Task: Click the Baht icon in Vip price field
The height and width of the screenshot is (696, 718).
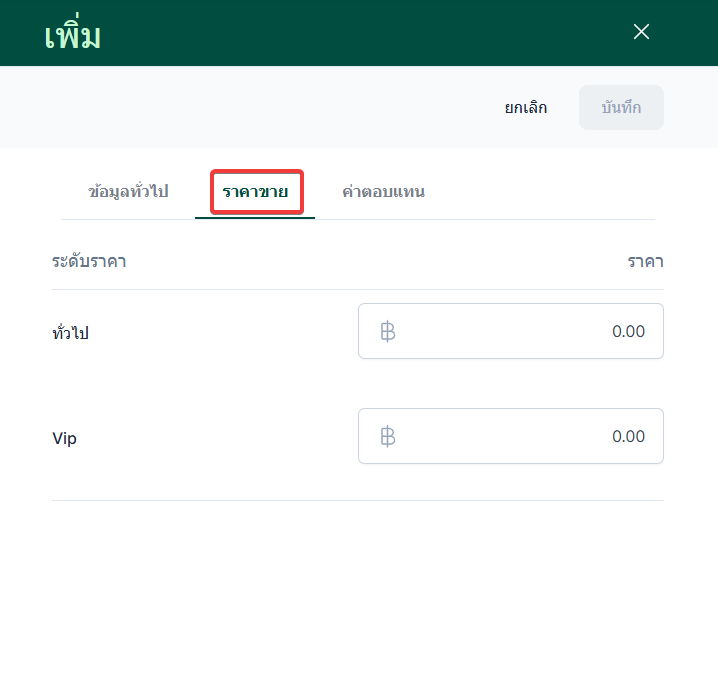Action: pos(388,436)
